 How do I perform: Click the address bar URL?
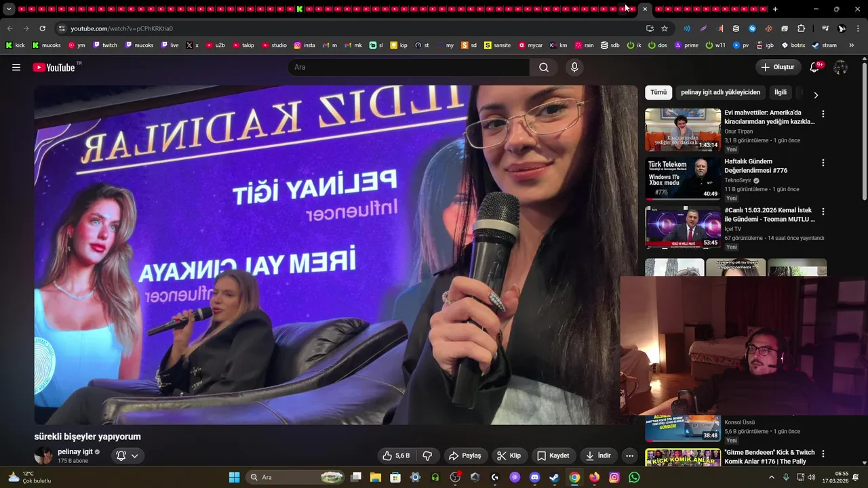122,28
